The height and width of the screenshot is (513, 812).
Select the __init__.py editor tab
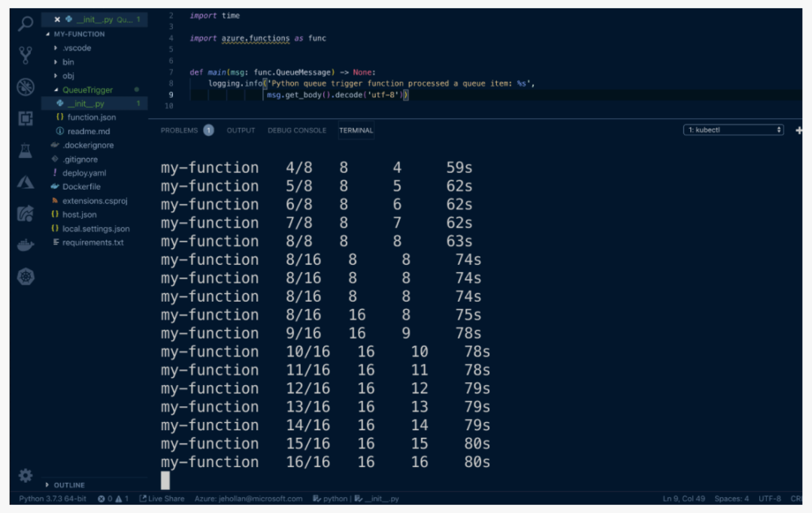tap(95, 19)
